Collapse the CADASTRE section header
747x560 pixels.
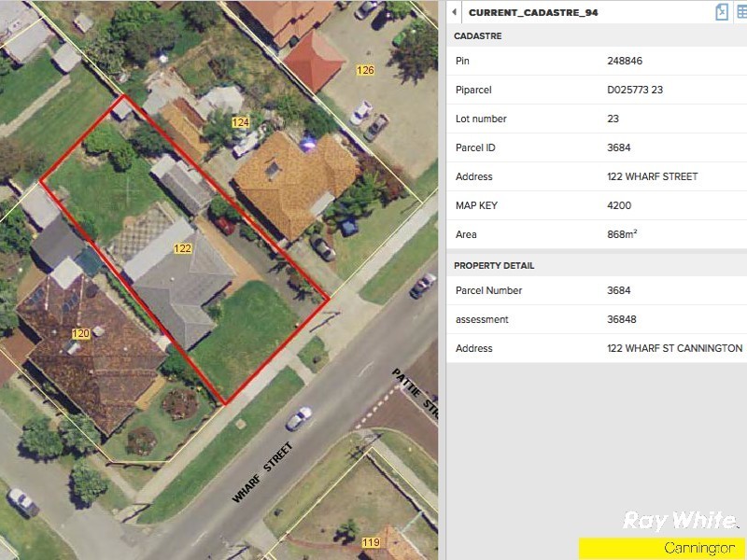475,35
